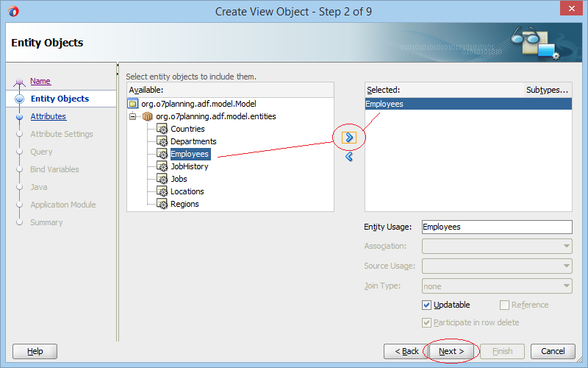Click the Locations entity icon
Screen dimensions: 588x368
pyautogui.click(x=162, y=191)
